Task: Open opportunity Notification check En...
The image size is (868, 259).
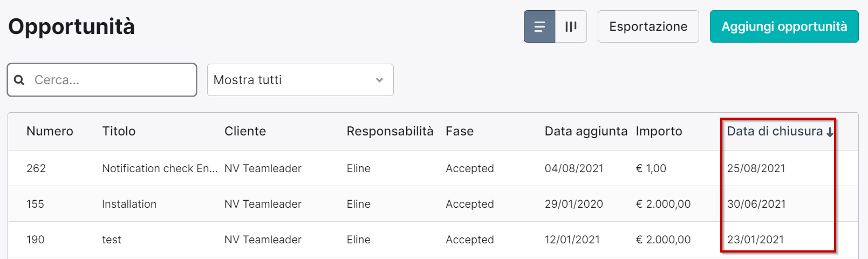Action: coord(160,168)
